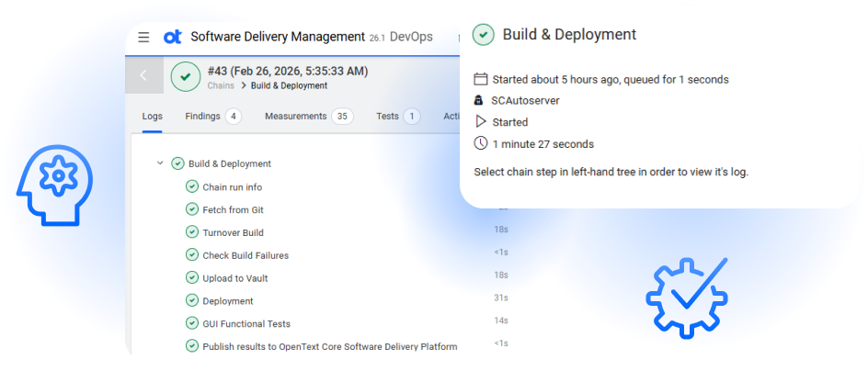Select Publish results to OpenText Core step
This screenshot has height=371, width=868.
tap(330, 347)
